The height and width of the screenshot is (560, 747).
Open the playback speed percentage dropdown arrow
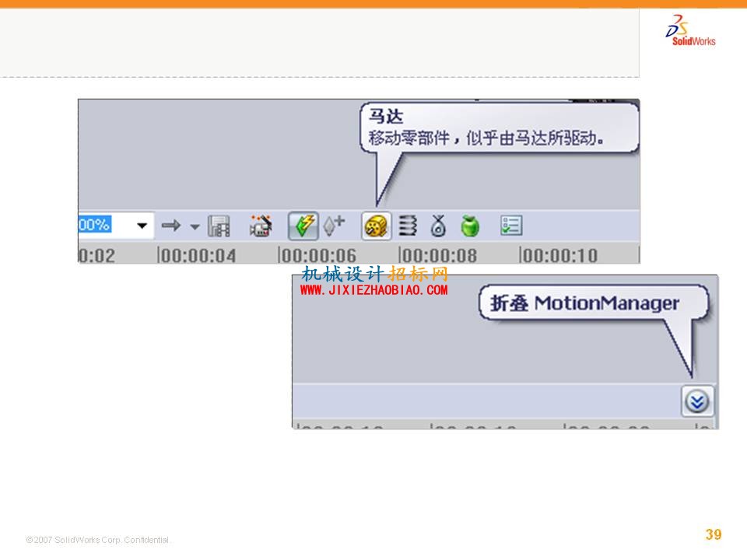(x=142, y=226)
